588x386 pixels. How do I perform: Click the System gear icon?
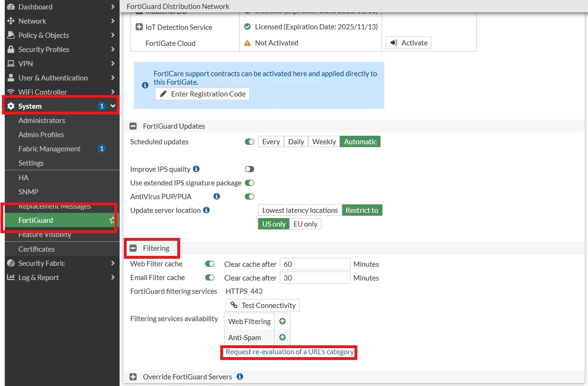click(x=11, y=106)
